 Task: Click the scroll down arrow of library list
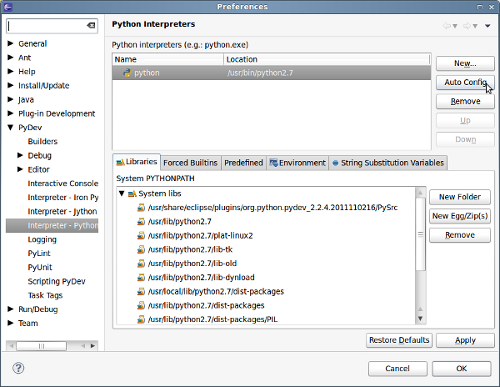tap(421, 319)
